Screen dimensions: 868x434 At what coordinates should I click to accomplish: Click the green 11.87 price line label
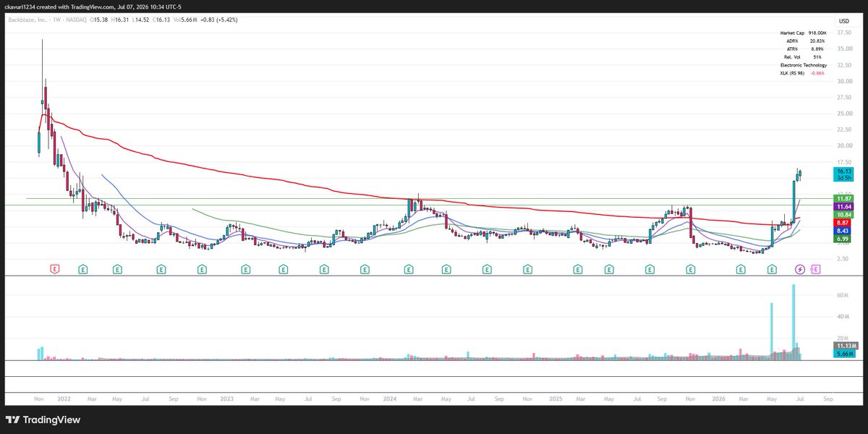[843, 198]
